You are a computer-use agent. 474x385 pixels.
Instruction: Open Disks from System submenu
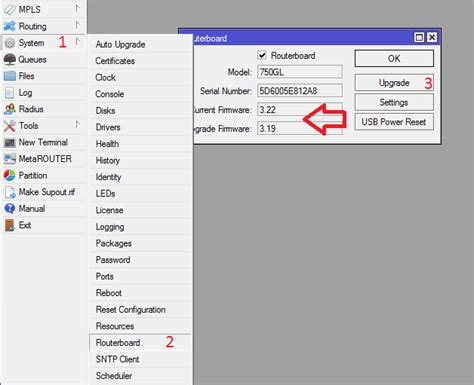140,111
